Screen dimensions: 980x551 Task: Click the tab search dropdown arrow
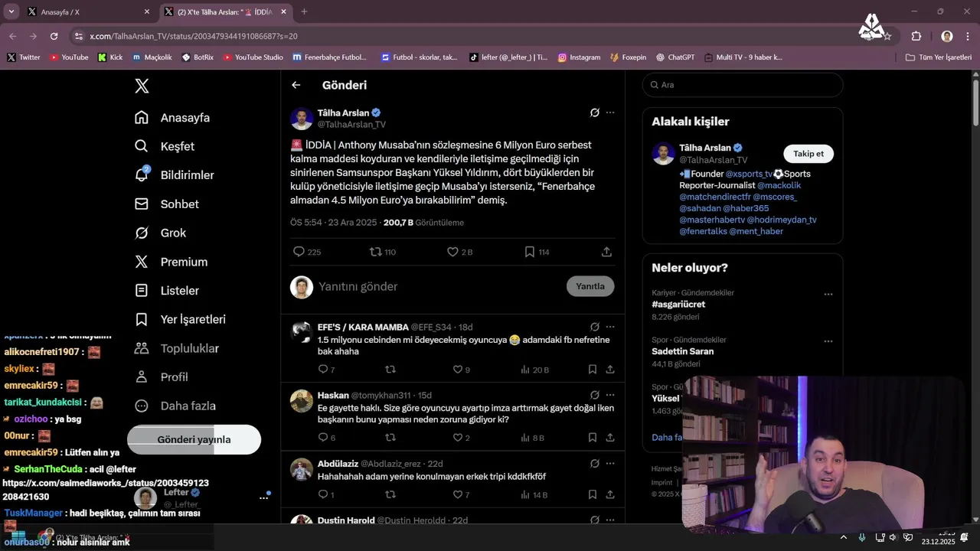tap(11, 11)
